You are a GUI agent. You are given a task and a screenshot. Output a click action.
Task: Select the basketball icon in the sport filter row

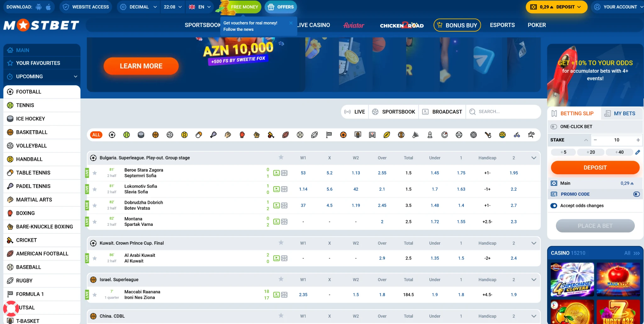[155, 135]
